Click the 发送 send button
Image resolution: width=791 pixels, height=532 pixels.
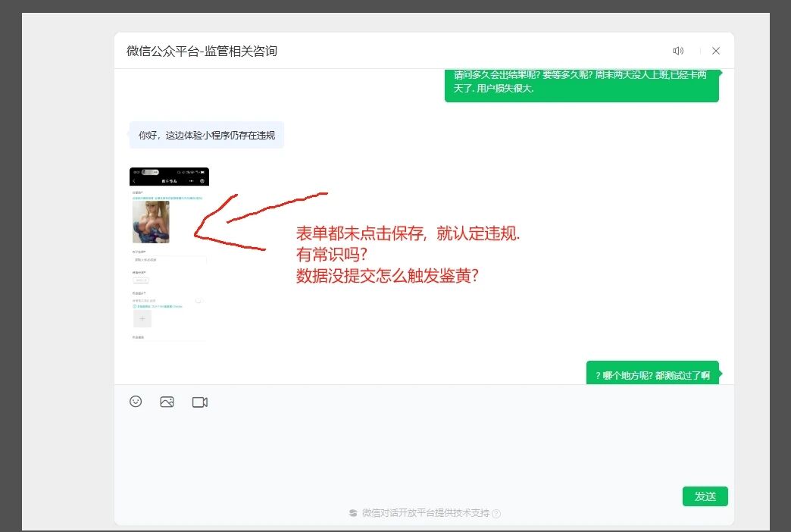pos(705,496)
